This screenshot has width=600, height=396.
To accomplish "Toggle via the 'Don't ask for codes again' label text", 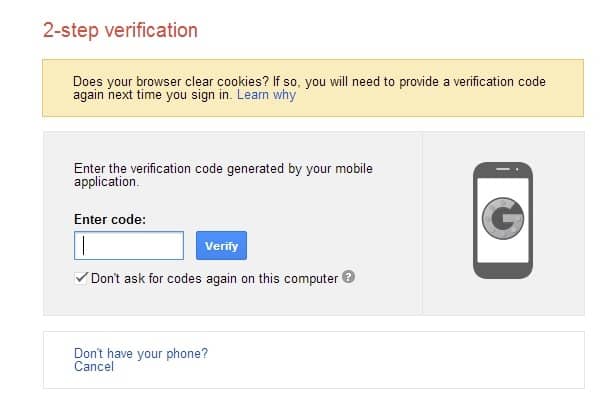I will (x=215, y=279).
